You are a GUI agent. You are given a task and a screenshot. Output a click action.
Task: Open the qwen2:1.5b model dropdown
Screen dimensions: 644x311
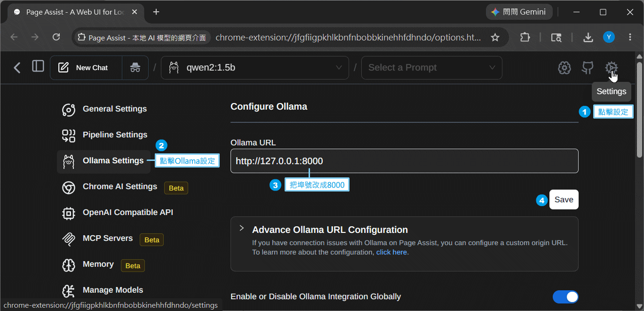(x=255, y=68)
